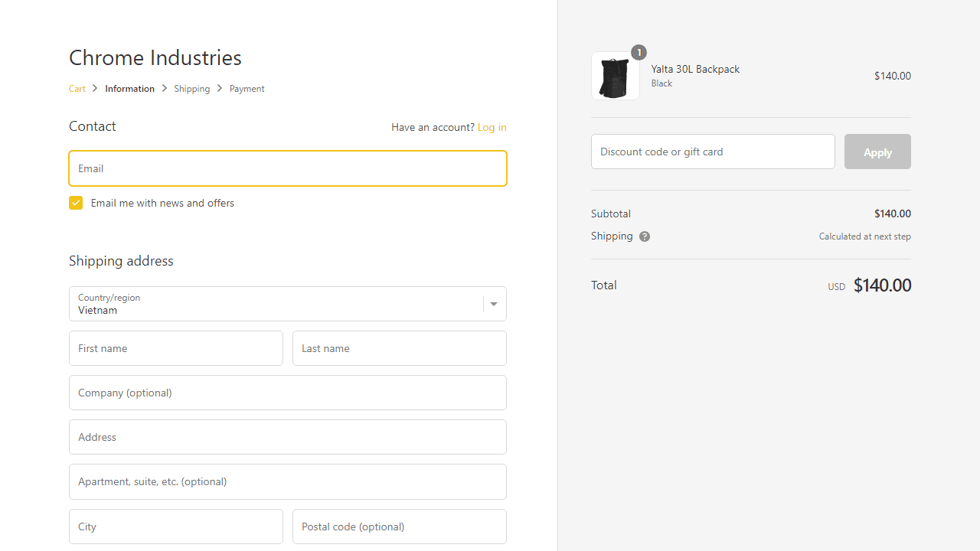
Task: Open the Country/region dropdown
Action: [x=288, y=304]
